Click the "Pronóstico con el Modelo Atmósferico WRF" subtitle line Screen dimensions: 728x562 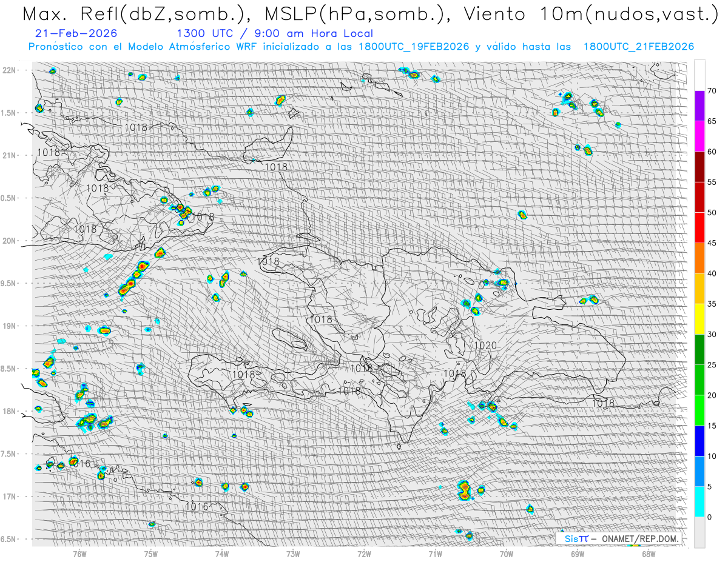(x=361, y=47)
